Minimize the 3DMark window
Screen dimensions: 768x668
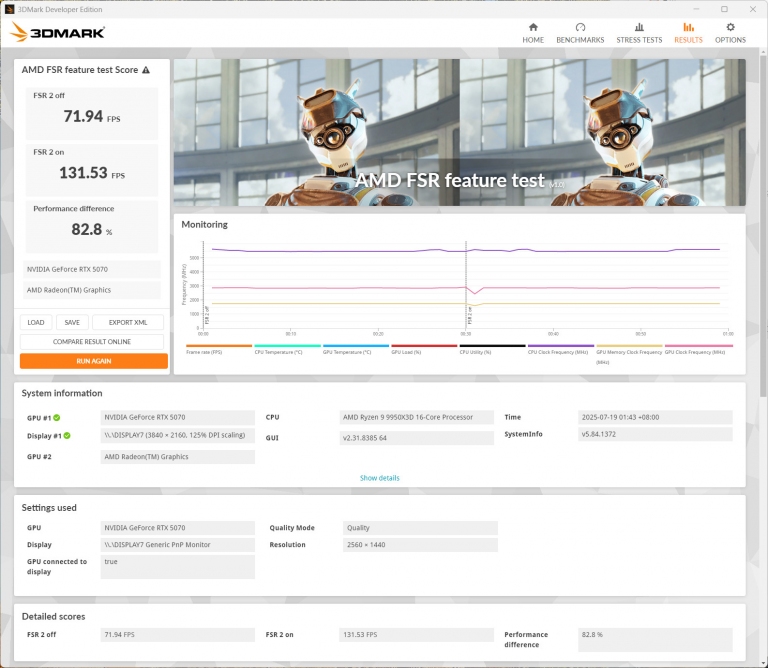coord(696,9)
